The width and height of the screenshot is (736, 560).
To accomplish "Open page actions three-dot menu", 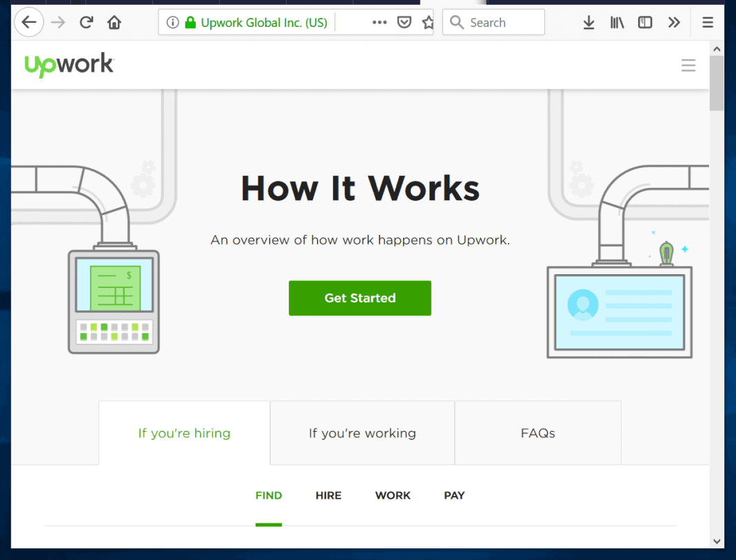I will [x=379, y=22].
